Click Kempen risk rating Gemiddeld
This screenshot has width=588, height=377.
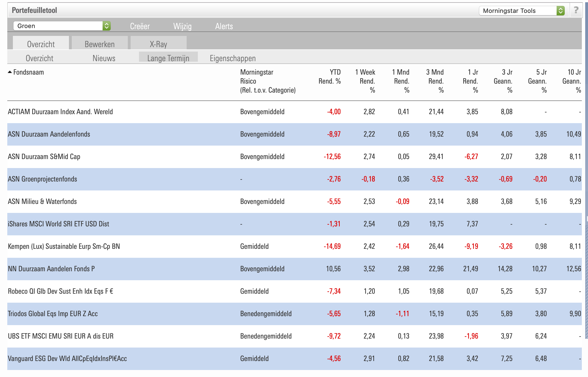click(x=254, y=246)
